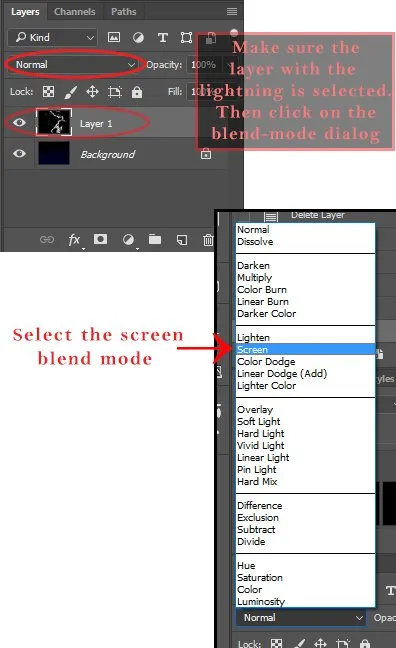Filter for pixel layers icon
396x648 pixels.
(x=114, y=38)
